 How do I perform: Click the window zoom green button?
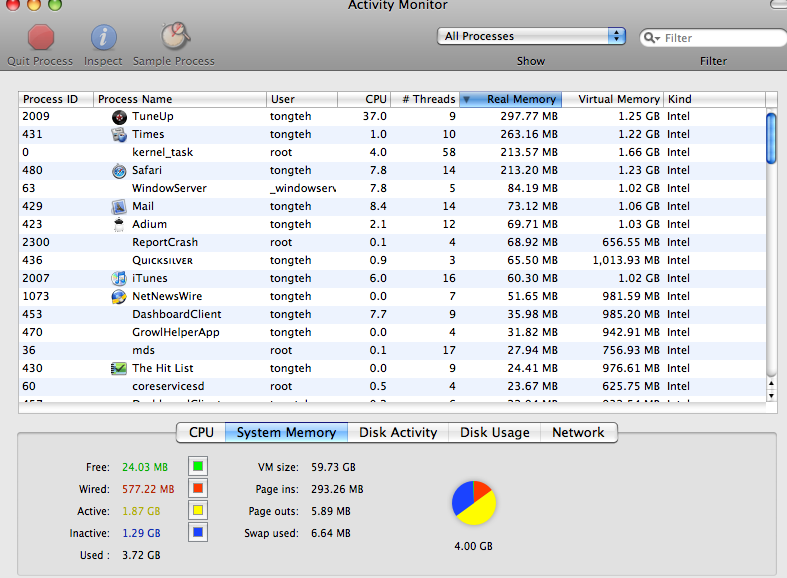55,5
